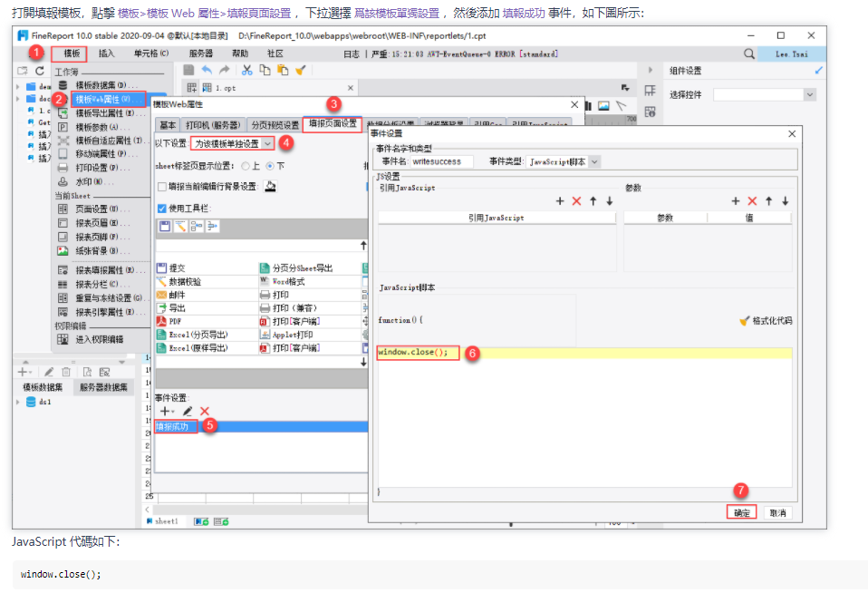Viewport: 868px width, 593px height.
Task: Click the 日志 log link in the menu bar
Action: pyautogui.click(x=352, y=53)
